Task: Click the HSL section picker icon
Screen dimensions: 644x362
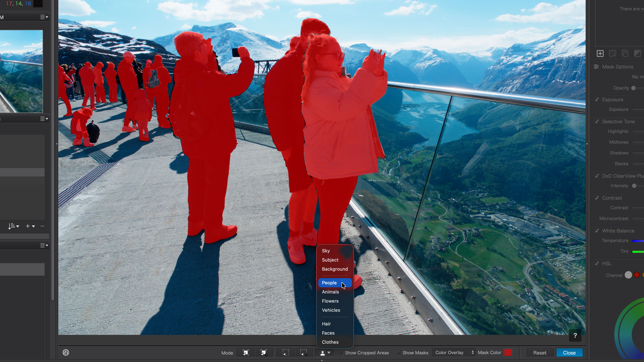Action: [x=597, y=263]
